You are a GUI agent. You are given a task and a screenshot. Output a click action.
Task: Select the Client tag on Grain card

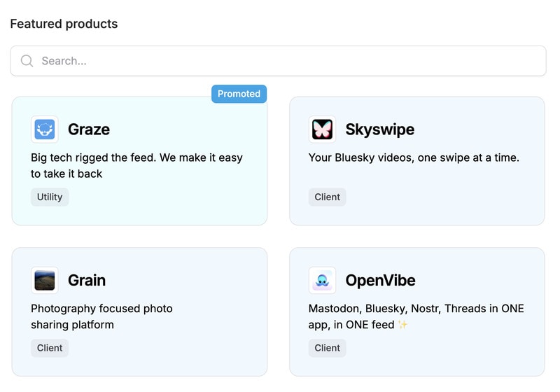pos(50,348)
